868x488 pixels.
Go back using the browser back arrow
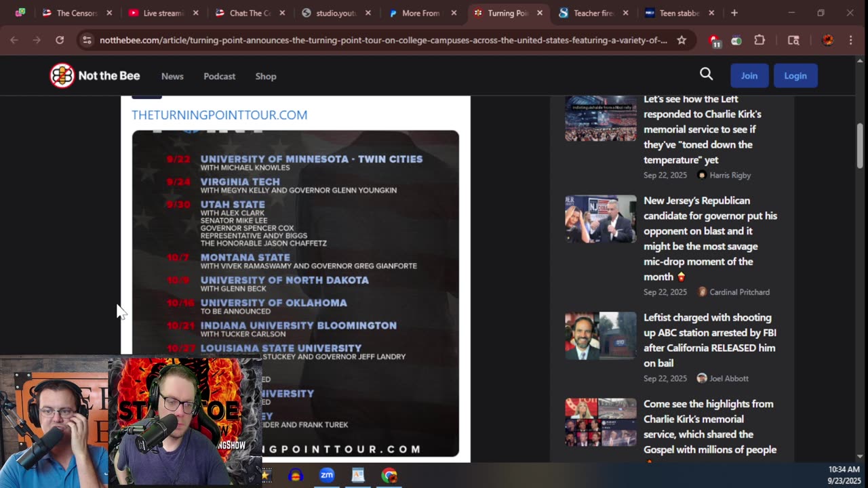pyautogui.click(x=14, y=40)
